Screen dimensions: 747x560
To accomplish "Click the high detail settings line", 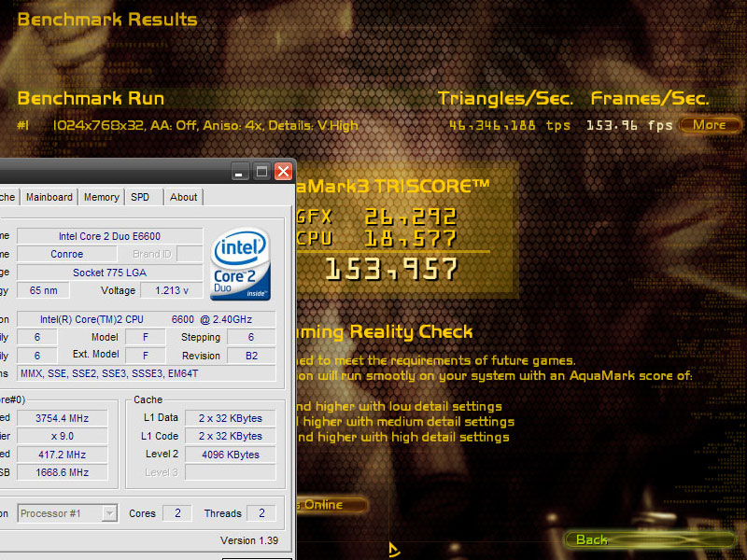I will [403, 437].
